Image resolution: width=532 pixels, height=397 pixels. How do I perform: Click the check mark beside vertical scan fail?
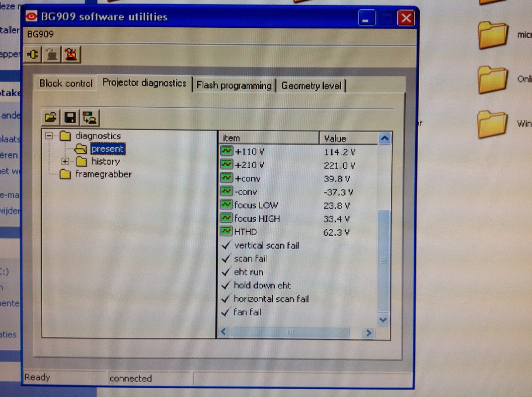coord(227,245)
